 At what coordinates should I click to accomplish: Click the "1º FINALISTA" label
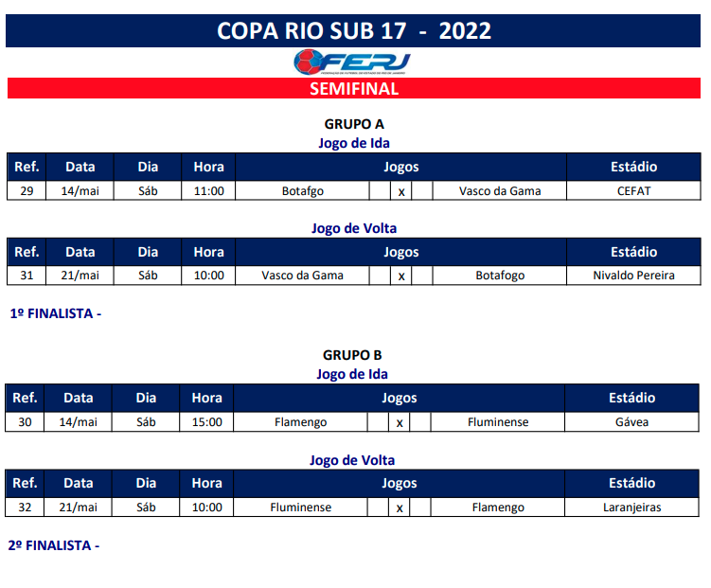tap(55, 313)
